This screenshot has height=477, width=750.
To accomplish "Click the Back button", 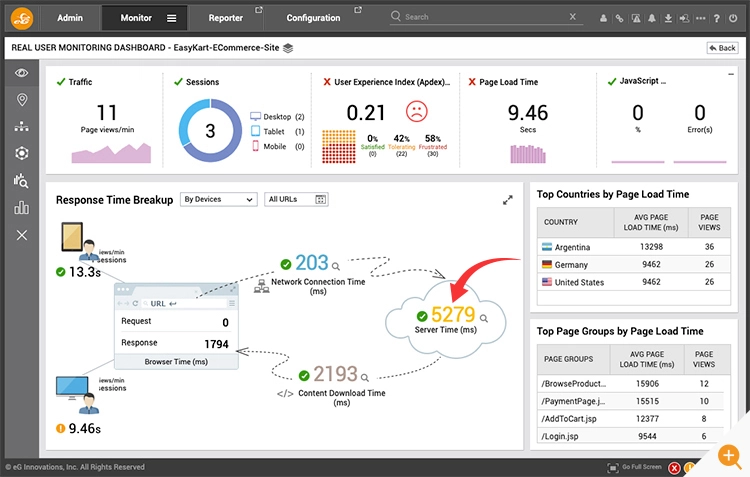I will point(722,48).
